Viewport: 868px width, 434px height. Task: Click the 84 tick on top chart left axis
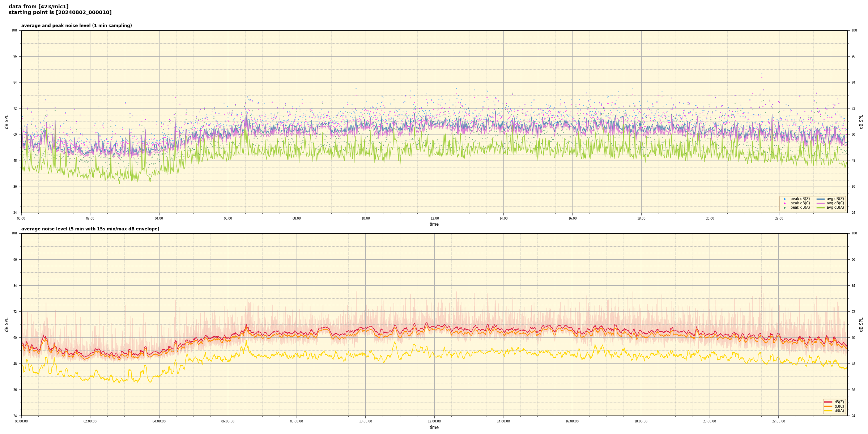[15, 82]
